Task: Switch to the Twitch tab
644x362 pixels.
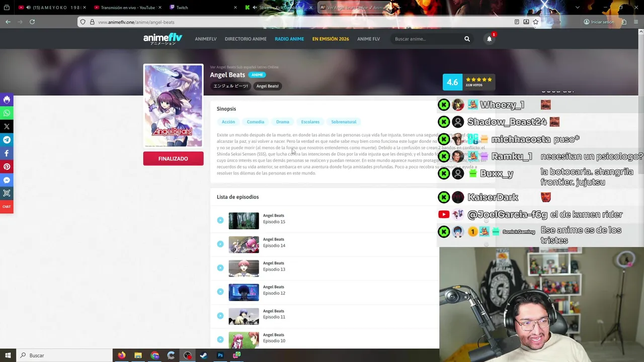Action: pos(203,8)
